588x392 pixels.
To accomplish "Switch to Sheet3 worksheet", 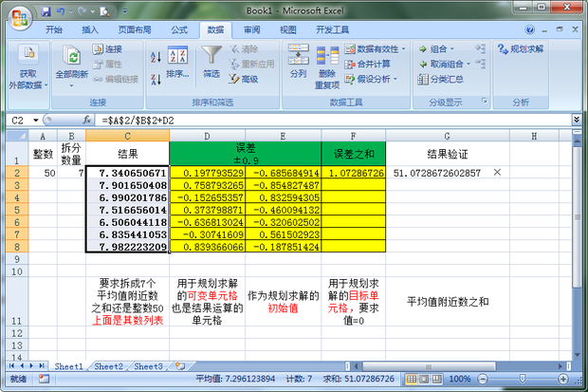I will [x=148, y=366].
